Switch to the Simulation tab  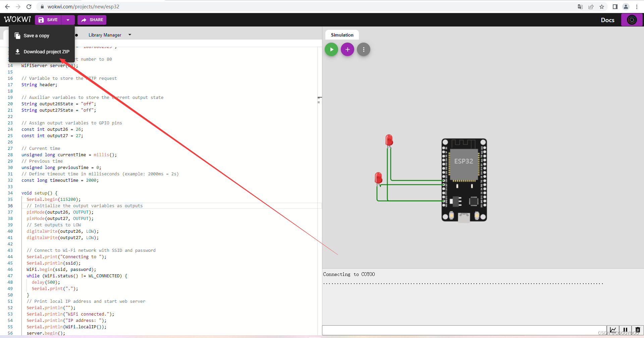tap(341, 35)
